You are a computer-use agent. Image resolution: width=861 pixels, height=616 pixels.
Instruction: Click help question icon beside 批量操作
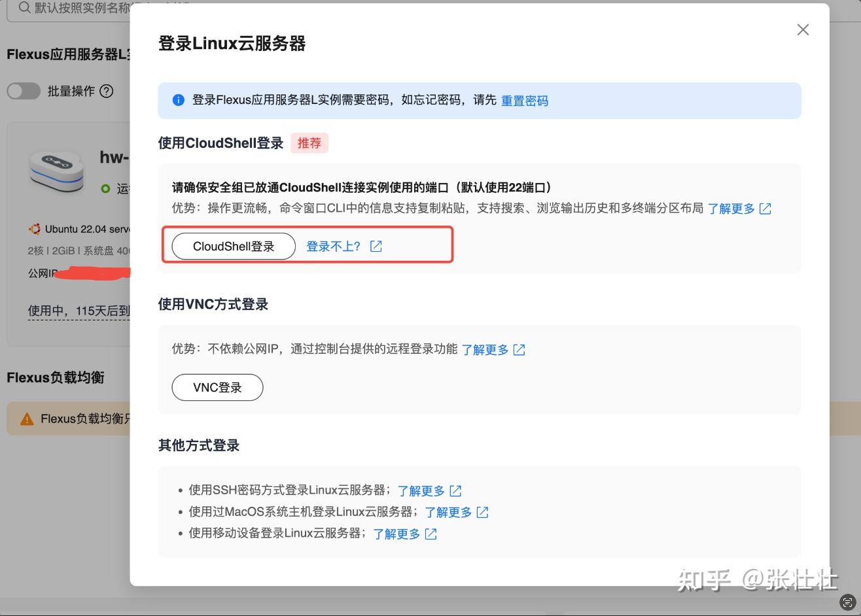pyautogui.click(x=107, y=91)
